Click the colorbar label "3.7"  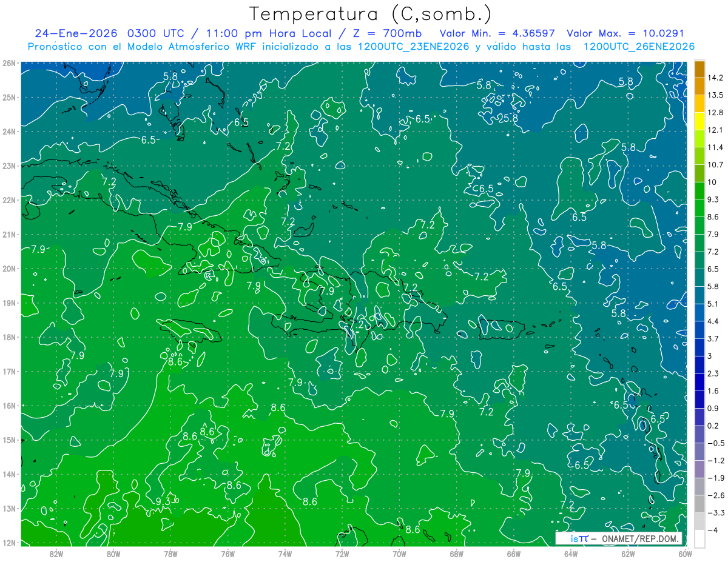713,338
